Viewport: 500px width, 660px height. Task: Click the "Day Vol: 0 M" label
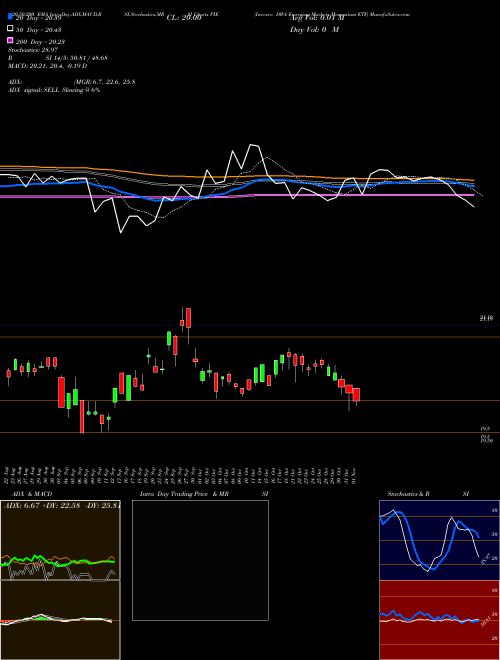click(x=314, y=30)
